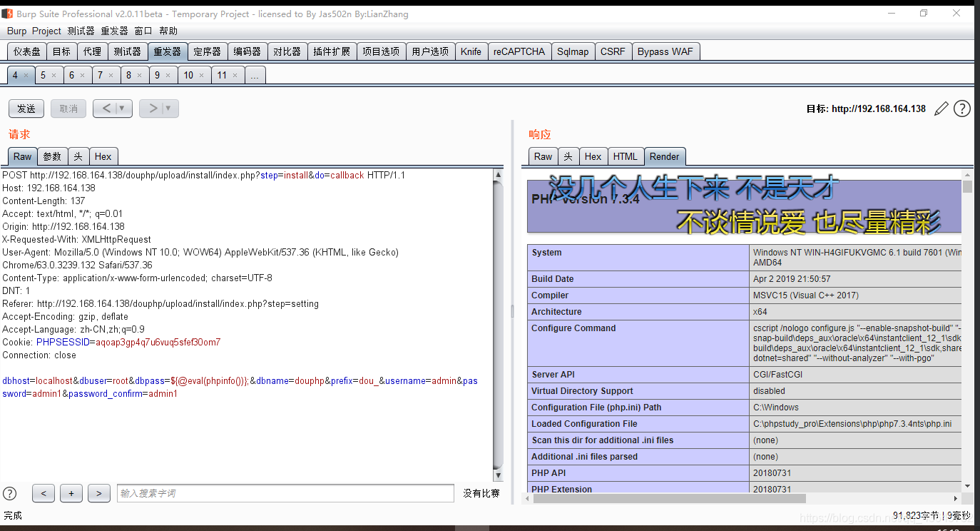Select request Hex tab
The height and width of the screenshot is (531, 980).
tap(103, 156)
